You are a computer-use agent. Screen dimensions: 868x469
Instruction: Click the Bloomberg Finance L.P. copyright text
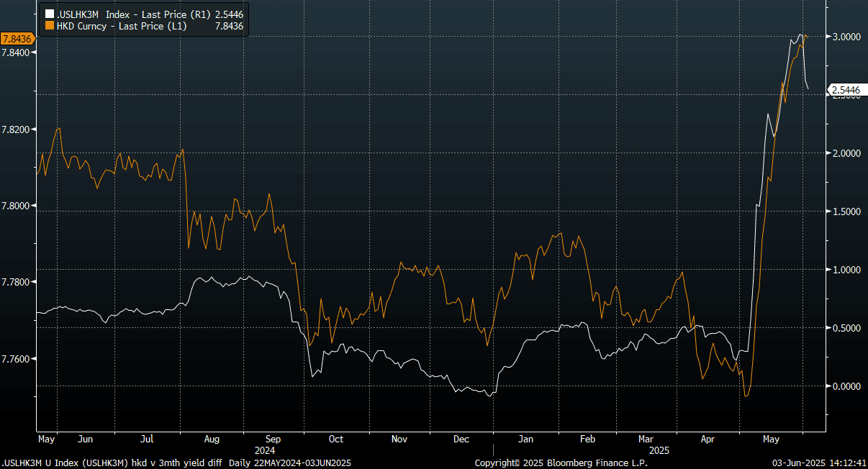561,463
